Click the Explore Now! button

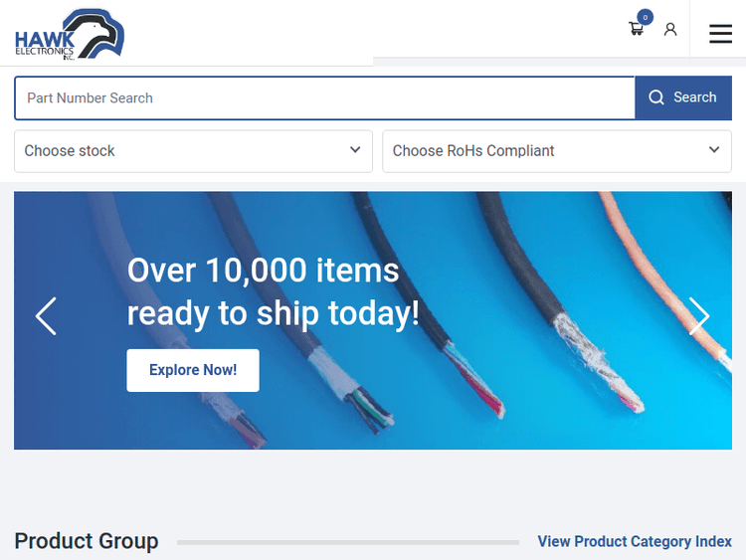193,370
